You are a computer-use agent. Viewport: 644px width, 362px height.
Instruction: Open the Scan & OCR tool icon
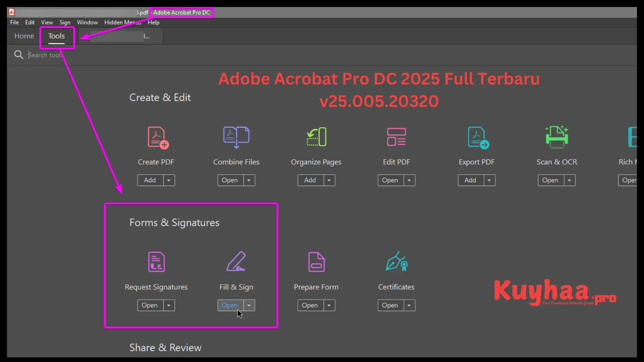[x=556, y=137]
